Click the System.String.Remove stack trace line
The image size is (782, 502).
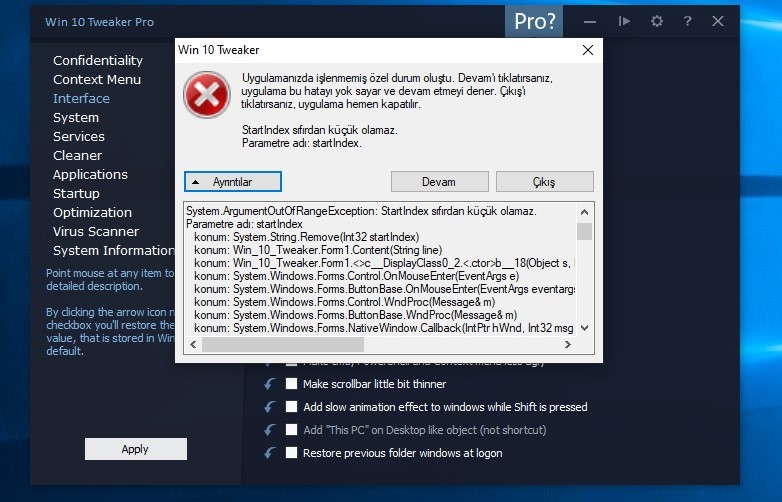(x=307, y=237)
